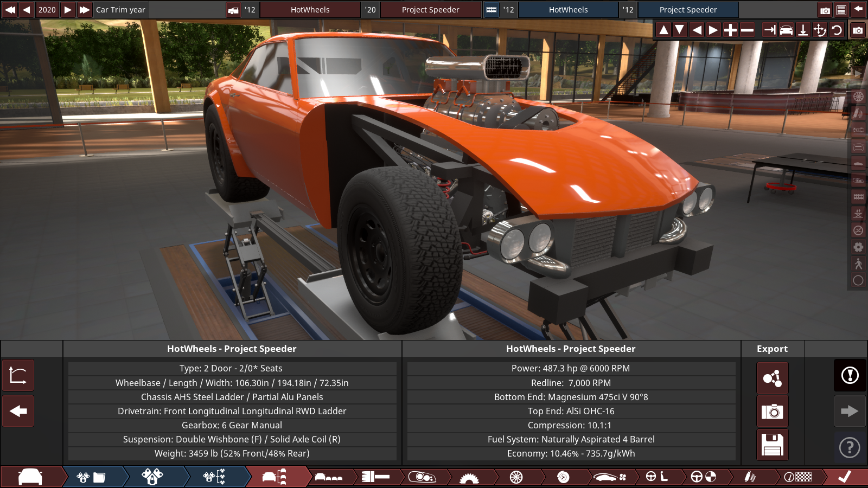The image size is (868, 488).
Task: Open the headlight fixtures tab
Action: (422, 477)
